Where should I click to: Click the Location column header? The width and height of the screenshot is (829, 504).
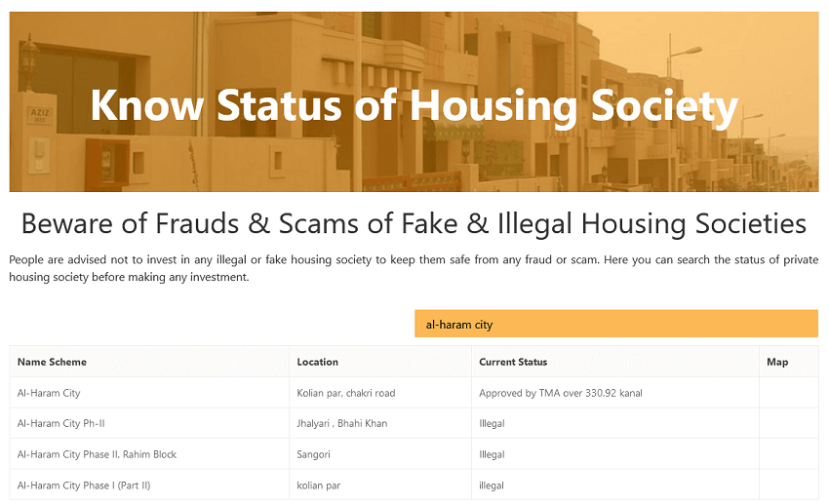[x=318, y=362]
